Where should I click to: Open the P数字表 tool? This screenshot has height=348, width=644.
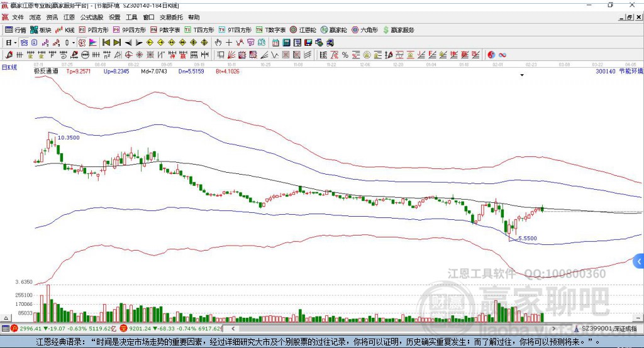tap(165, 30)
